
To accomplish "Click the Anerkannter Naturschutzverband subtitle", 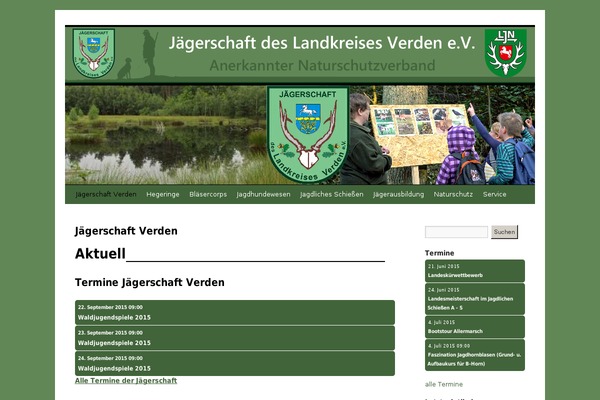I will (x=322, y=65).
